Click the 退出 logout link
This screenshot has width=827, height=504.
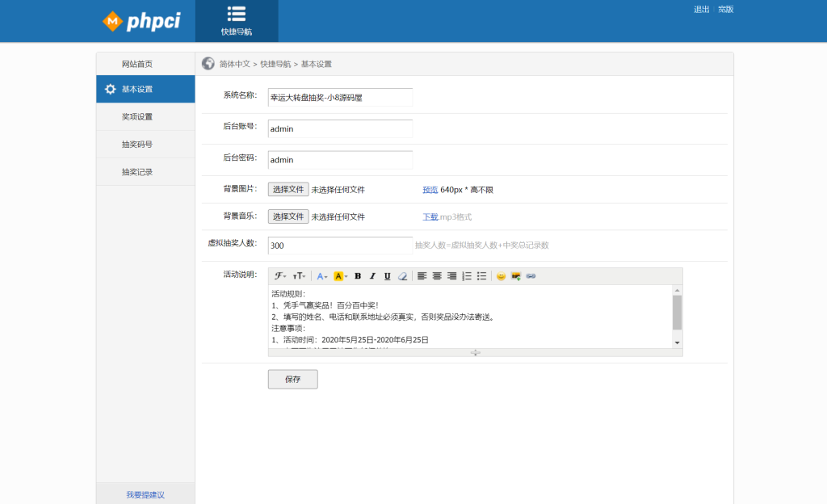click(x=702, y=9)
